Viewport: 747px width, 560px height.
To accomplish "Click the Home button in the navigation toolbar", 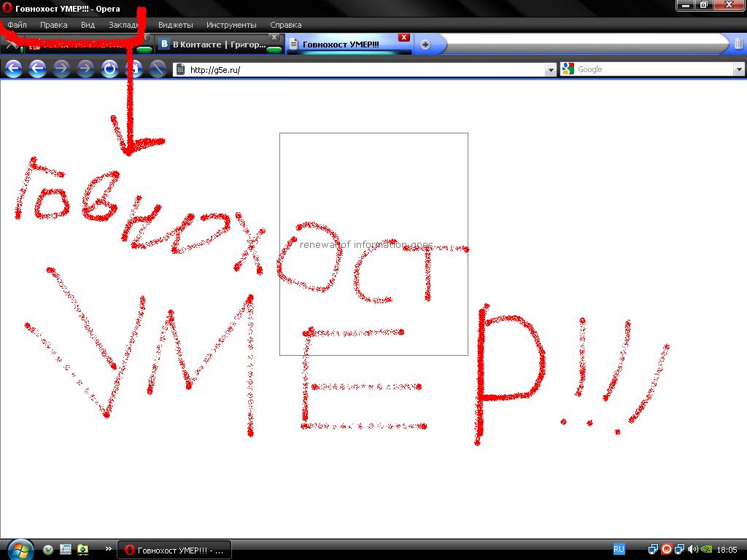I will [133, 69].
